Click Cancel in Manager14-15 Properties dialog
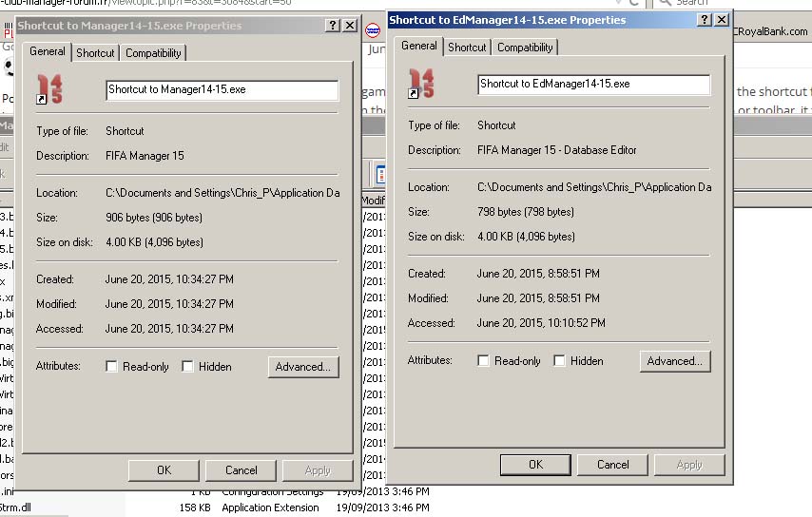Viewport: 812px width, 517px height. click(241, 470)
